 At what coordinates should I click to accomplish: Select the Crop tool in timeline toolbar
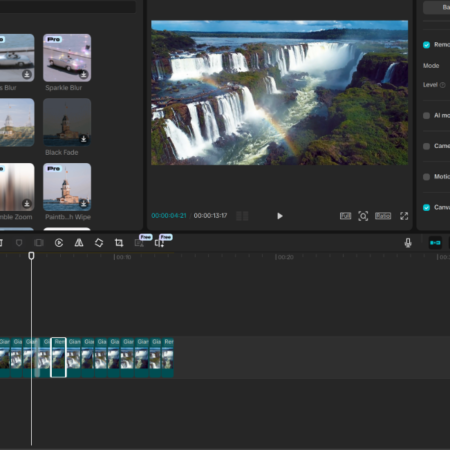tap(119, 243)
